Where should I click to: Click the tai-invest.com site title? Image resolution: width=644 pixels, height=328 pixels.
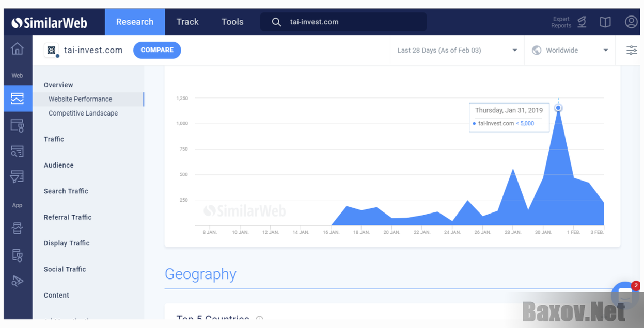(x=93, y=50)
